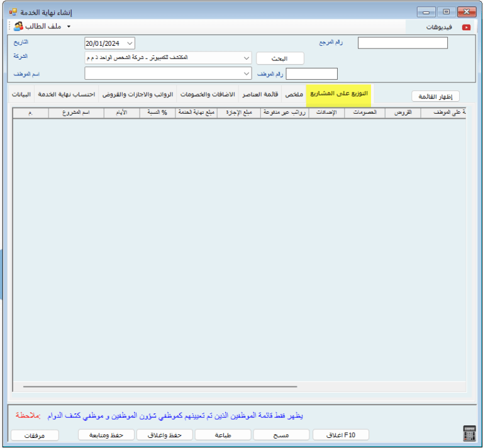The height and width of the screenshot is (448, 483).
Task: Click the YouTube videos icon
Action: (466, 27)
